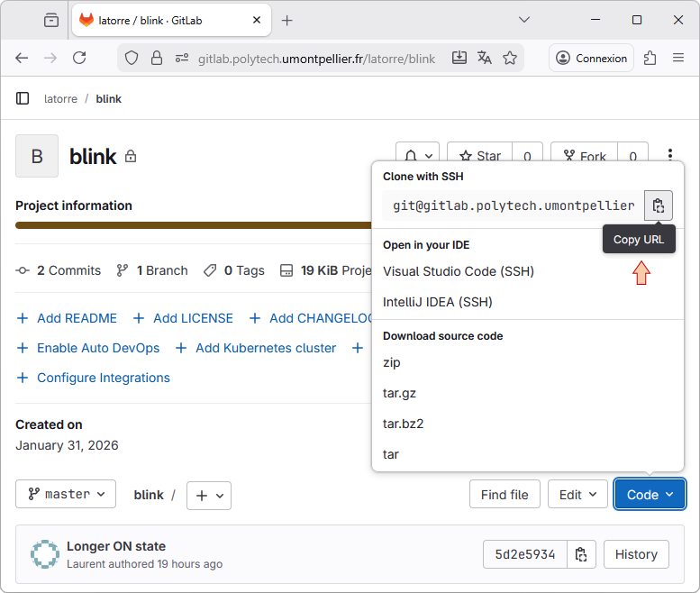Open in Visual Studio Code (SSH)

point(459,271)
